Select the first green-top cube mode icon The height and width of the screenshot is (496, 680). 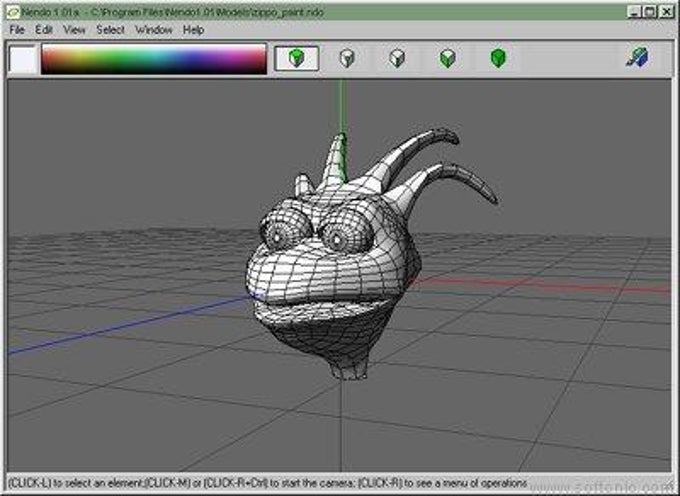point(297,58)
